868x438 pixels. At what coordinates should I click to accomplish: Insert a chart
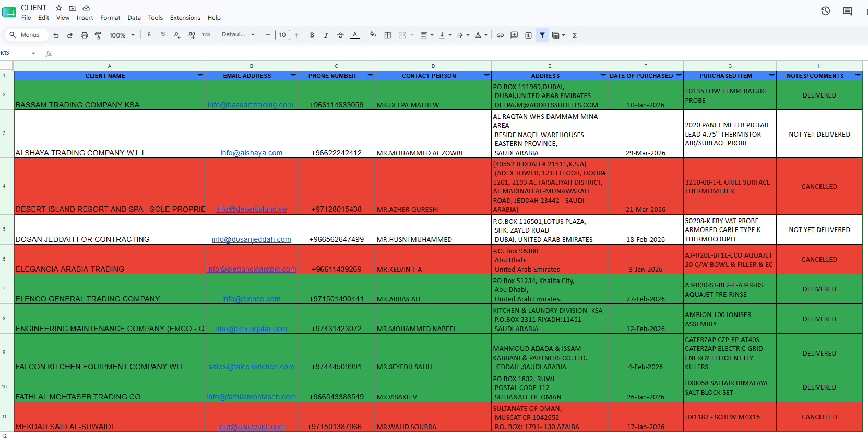[528, 35]
